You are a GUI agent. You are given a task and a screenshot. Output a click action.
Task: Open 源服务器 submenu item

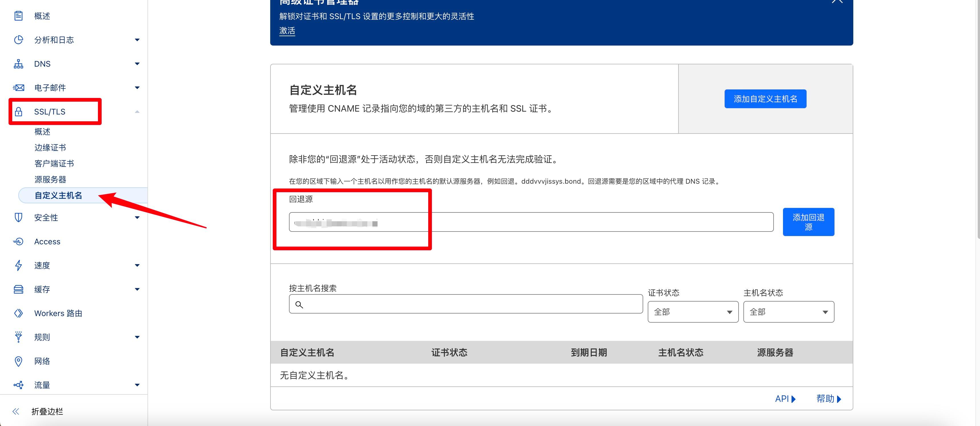pyautogui.click(x=50, y=179)
